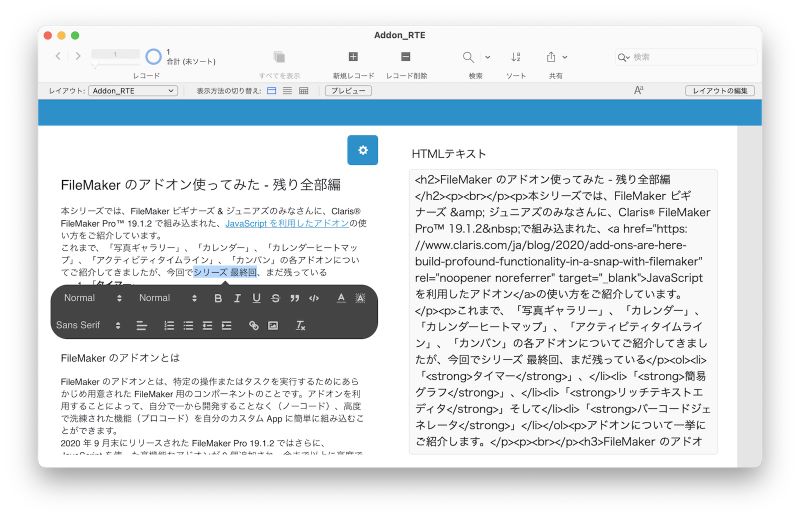This screenshot has width=800, height=518.
Task: Underline the selected text
Action: tap(256, 298)
